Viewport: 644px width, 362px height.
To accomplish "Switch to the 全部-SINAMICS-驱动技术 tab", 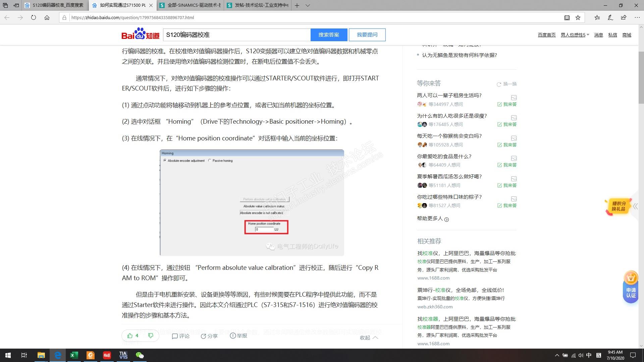I will pos(193,5).
